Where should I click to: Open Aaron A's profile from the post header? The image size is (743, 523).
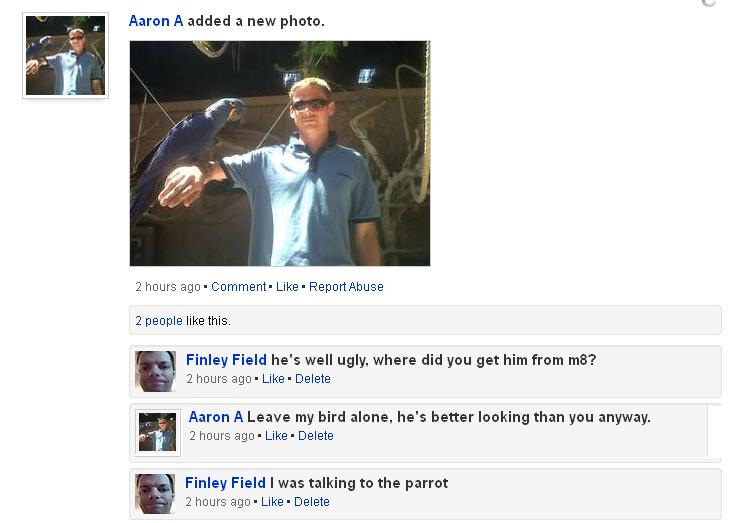tap(156, 21)
